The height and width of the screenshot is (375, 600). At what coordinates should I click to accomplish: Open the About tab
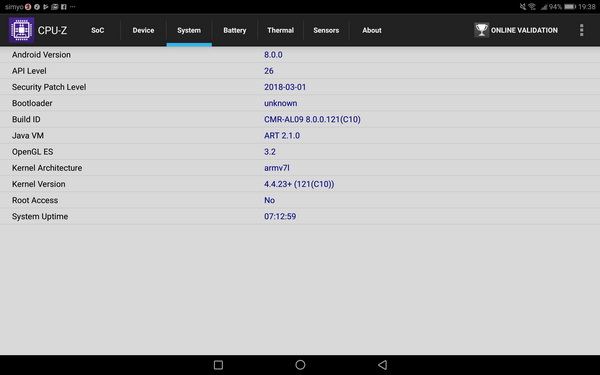(x=372, y=30)
